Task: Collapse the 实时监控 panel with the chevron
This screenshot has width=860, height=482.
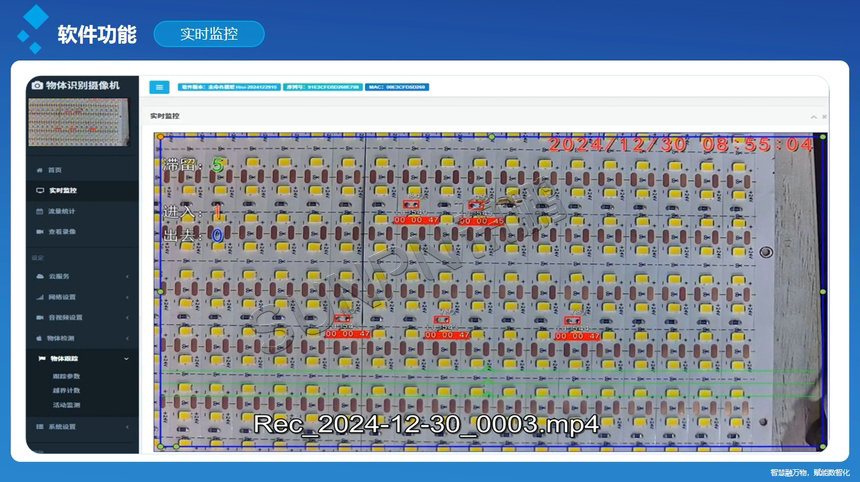Action: (813, 117)
